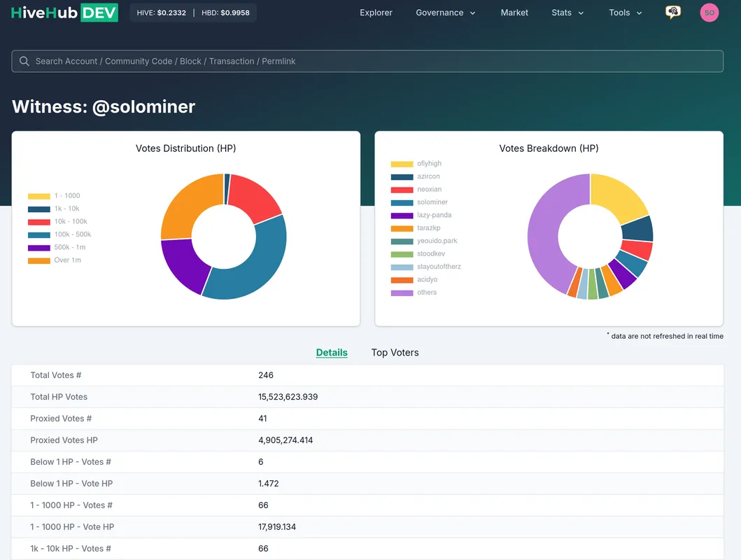
Task: Toggle stoodkev legend entry
Action: 418,254
